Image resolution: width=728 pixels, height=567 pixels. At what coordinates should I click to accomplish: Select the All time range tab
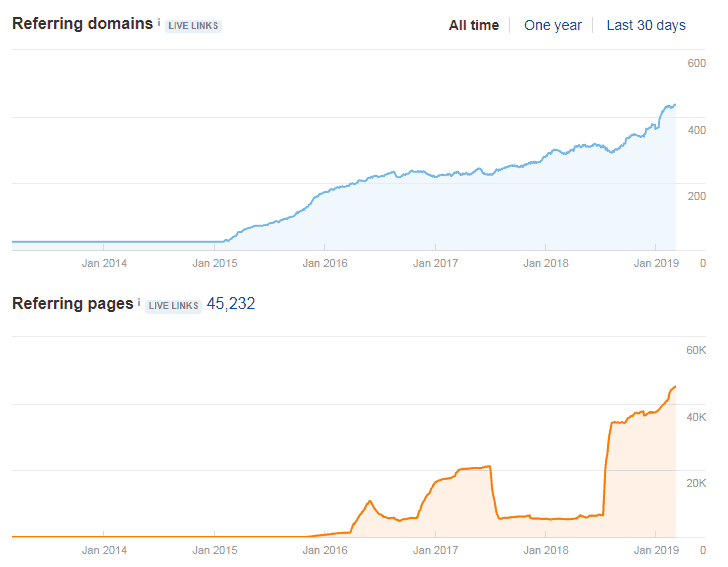(473, 25)
